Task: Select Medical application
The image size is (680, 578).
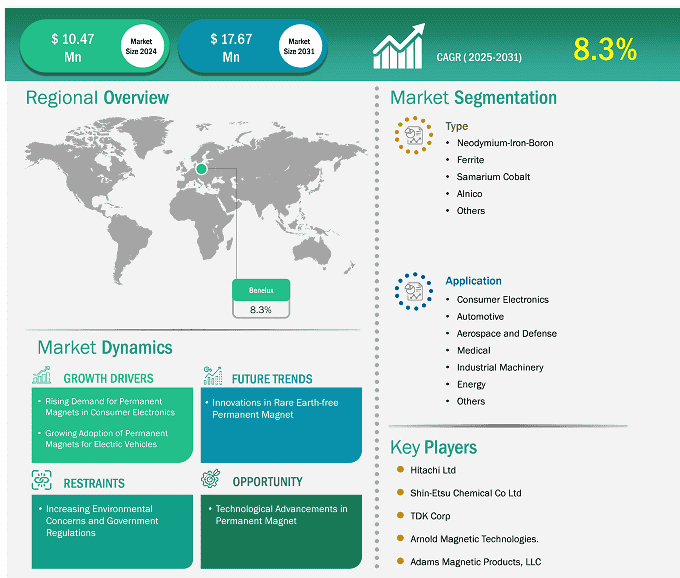Action: [474, 350]
